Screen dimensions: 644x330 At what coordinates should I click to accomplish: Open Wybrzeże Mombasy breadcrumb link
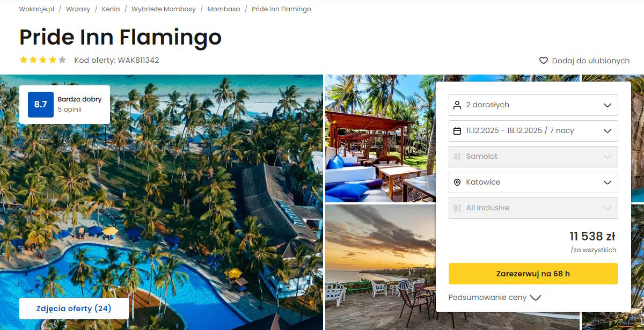pos(164,9)
